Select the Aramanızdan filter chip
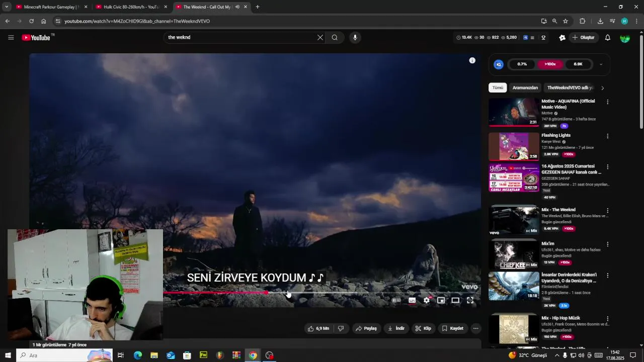The height and width of the screenshot is (362, 644). (525, 88)
